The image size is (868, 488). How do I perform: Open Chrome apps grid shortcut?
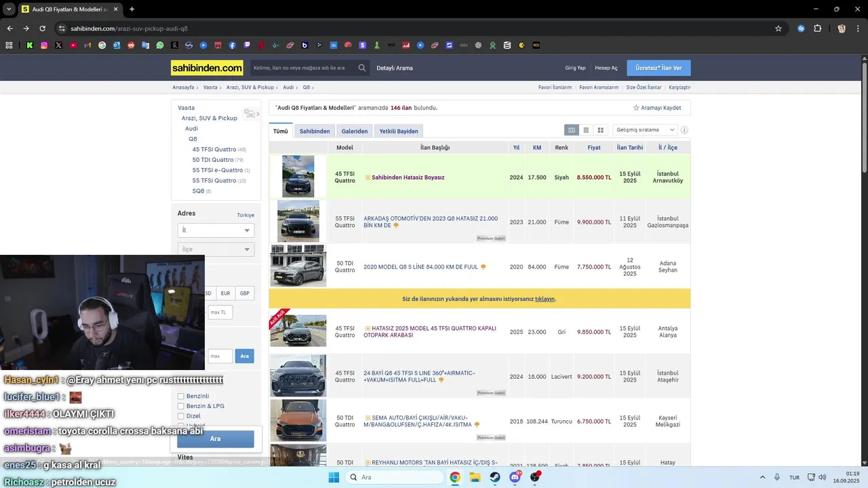coord(9,45)
